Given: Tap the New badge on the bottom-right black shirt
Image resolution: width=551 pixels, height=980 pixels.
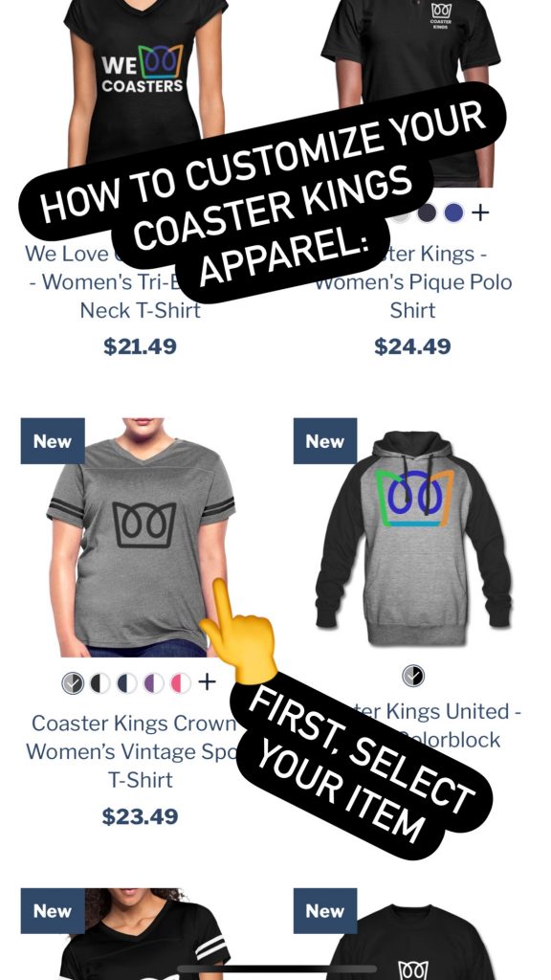Looking at the screenshot, I should (x=325, y=911).
